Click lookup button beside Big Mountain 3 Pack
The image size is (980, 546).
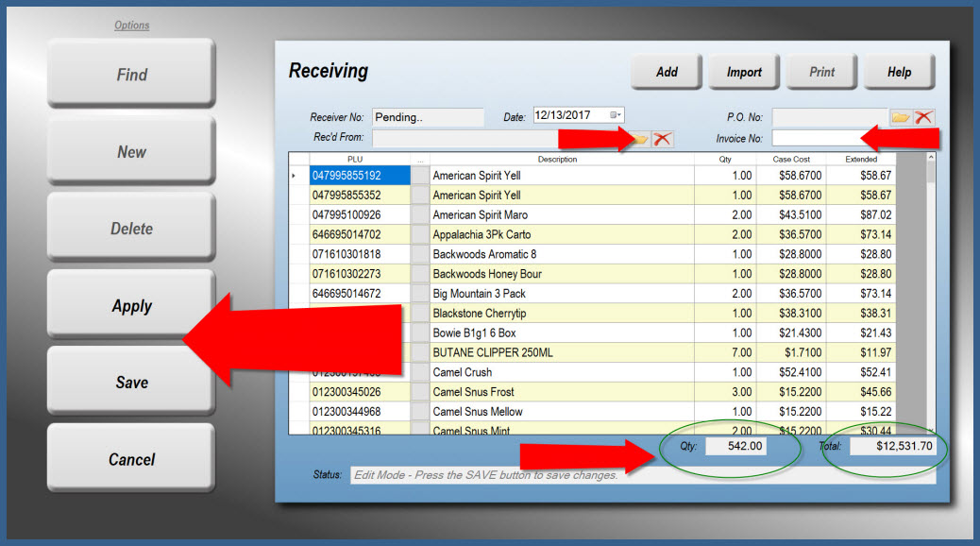(x=420, y=294)
